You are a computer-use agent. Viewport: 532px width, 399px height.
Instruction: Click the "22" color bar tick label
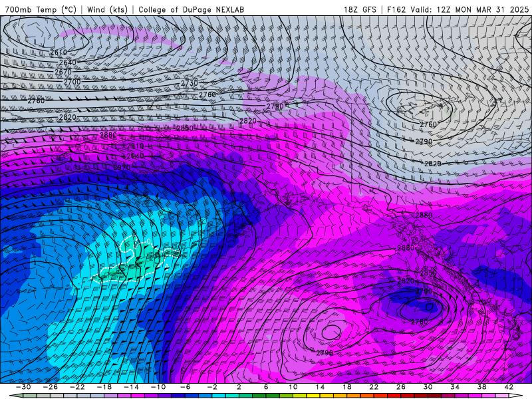pyautogui.click(x=374, y=387)
